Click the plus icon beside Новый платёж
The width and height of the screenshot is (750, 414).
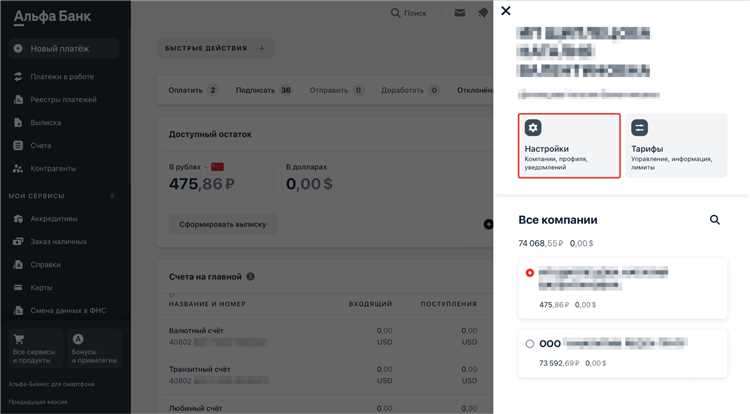[x=18, y=48]
